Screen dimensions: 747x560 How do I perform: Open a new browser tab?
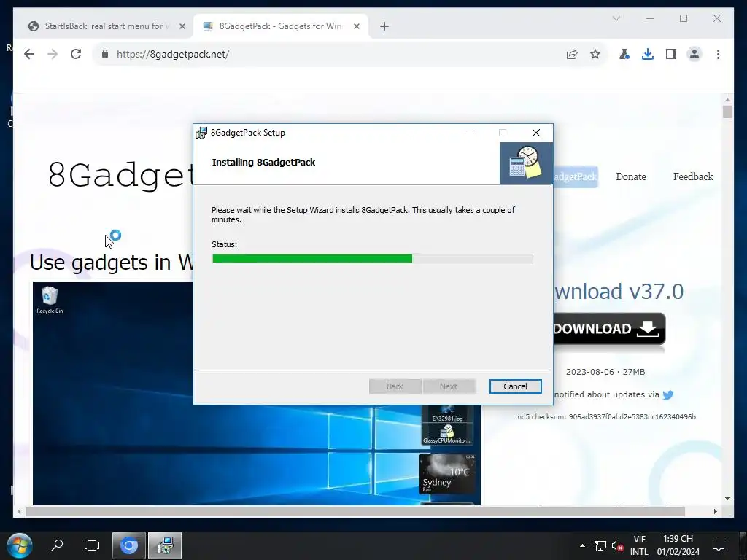tap(384, 26)
